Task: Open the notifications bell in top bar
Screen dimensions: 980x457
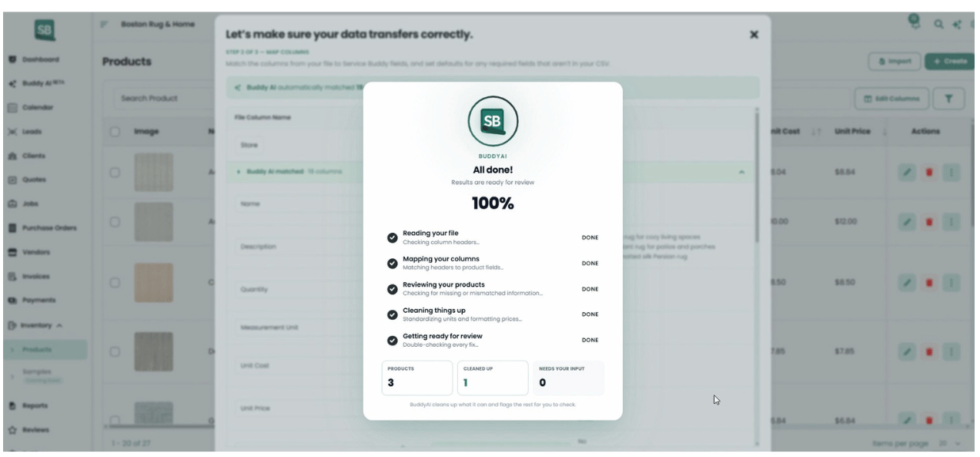Action: point(914,23)
